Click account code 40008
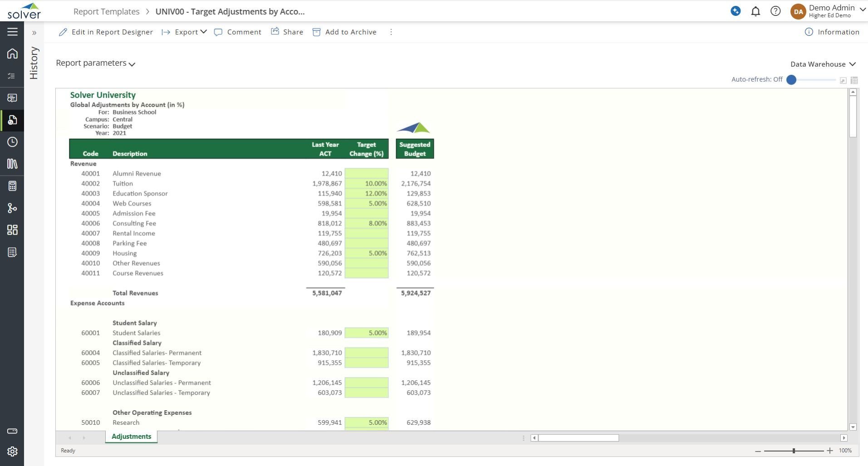The width and height of the screenshot is (868, 466). pos(91,243)
